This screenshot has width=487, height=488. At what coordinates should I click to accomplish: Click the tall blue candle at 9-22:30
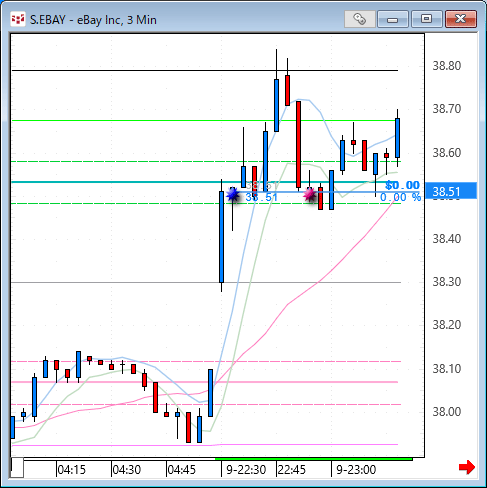(x=221, y=236)
